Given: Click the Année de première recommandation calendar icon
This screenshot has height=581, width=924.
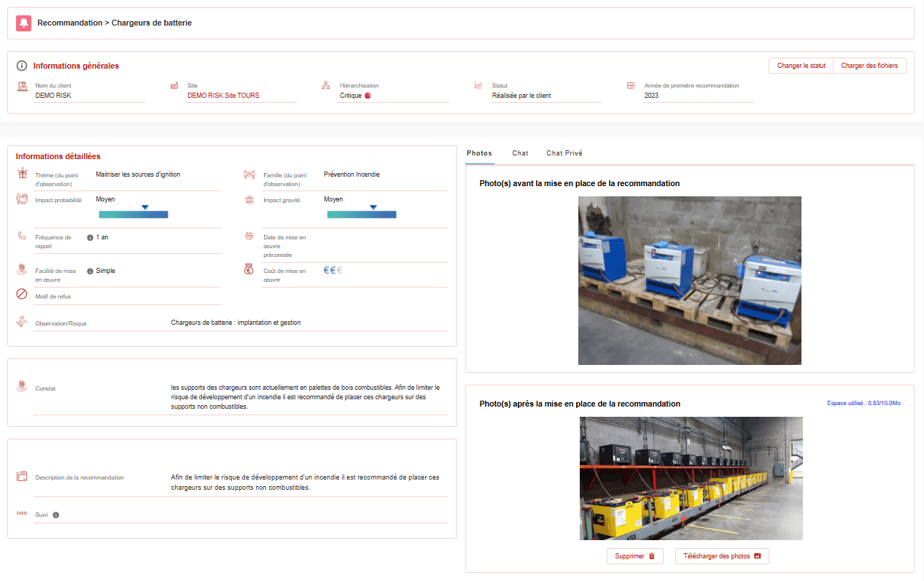Looking at the screenshot, I should tap(631, 85).
